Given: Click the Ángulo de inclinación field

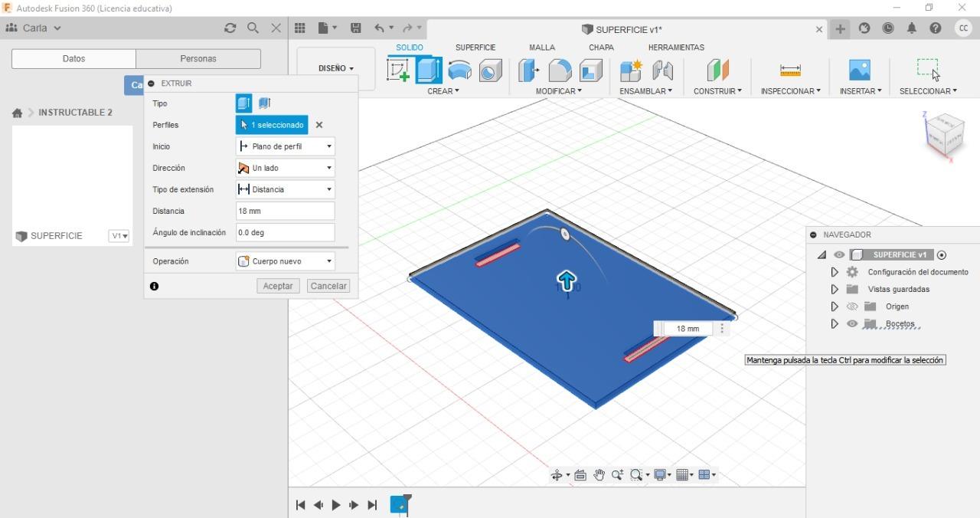Looking at the screenshot, I should [285, 232].
